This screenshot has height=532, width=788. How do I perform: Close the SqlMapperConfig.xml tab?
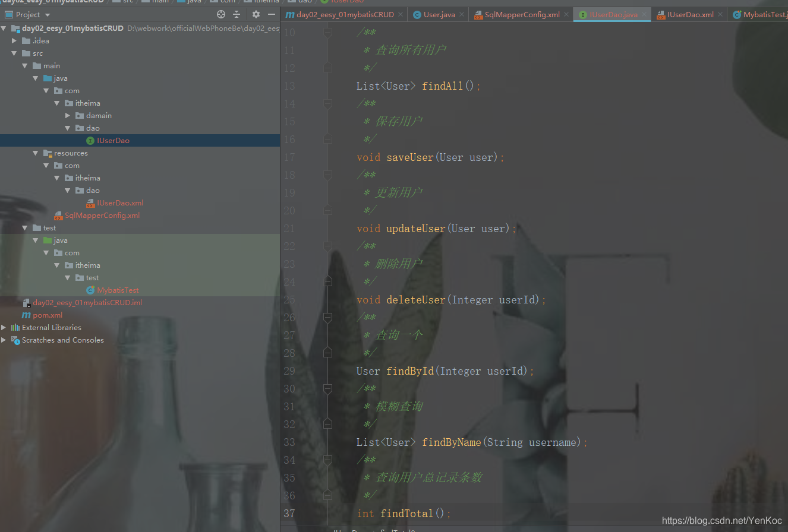(566, 14)
